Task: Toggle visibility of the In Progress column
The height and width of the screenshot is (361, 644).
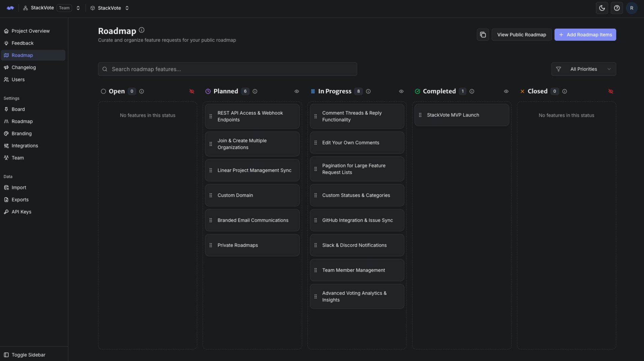Action: click(x=401, y=91)
